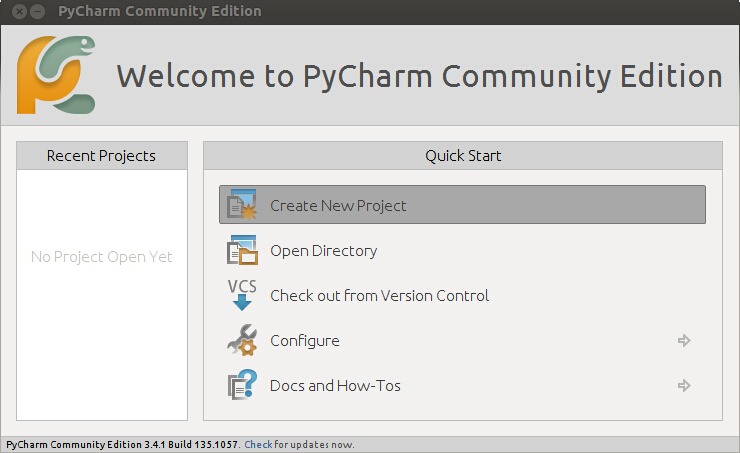
Task: Click the Open Directory folder icon
Action: (x=242, y=250)
